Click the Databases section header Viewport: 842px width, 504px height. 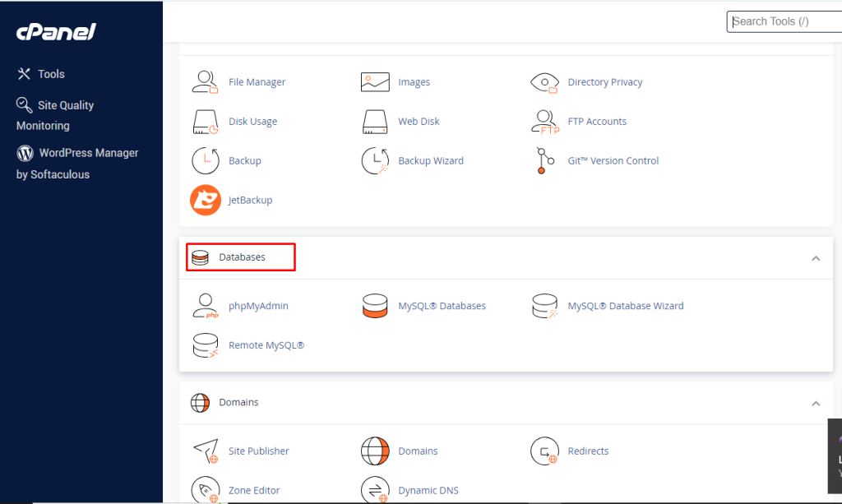(x=241, y=257)
